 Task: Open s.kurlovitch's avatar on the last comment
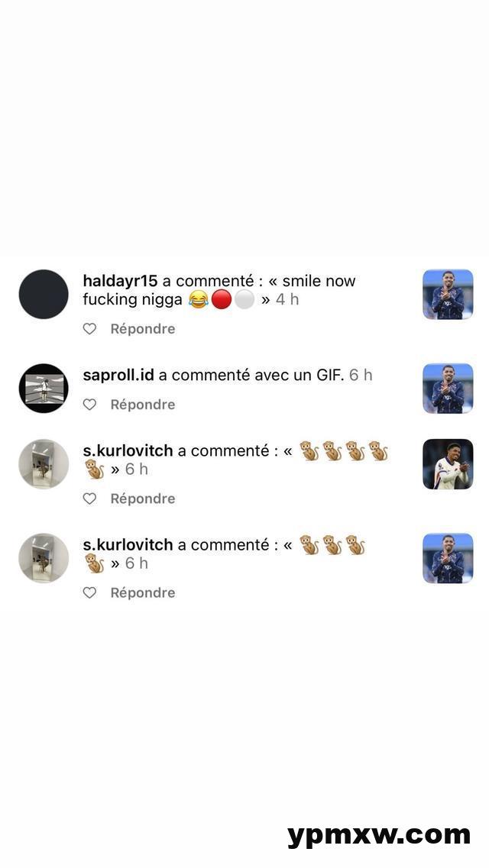[44, 558]
